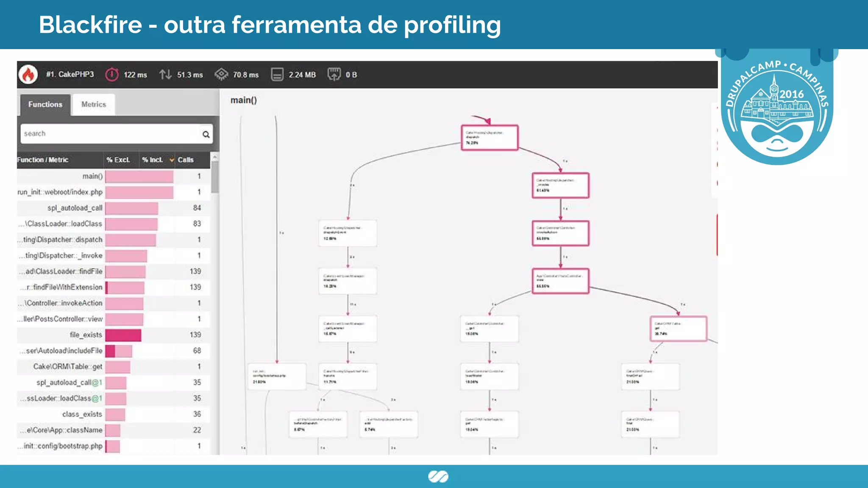
Task: Select the main() function row
Action: tap(114, 176)
